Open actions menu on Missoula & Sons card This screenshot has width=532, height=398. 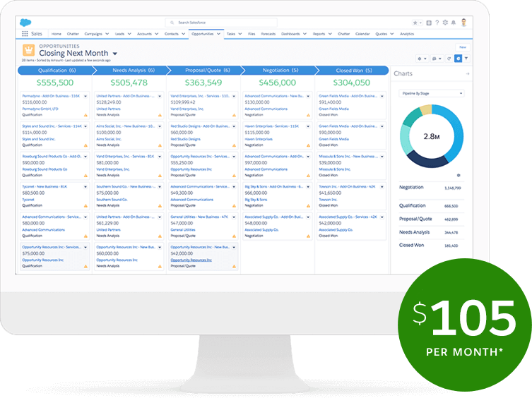382,157
